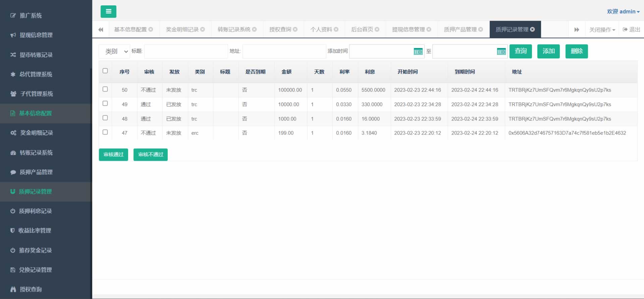The width and height of the screenshot is (644, 299).
Task: Open the 类别 category dropdown
Action: click(114, 51)
